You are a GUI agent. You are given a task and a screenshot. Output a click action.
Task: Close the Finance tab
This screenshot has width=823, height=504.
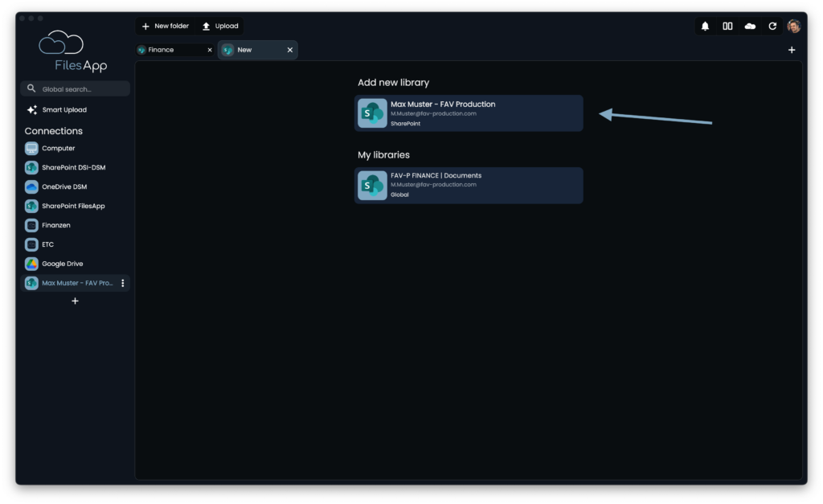pyautogui.click(x=210, y=50)
